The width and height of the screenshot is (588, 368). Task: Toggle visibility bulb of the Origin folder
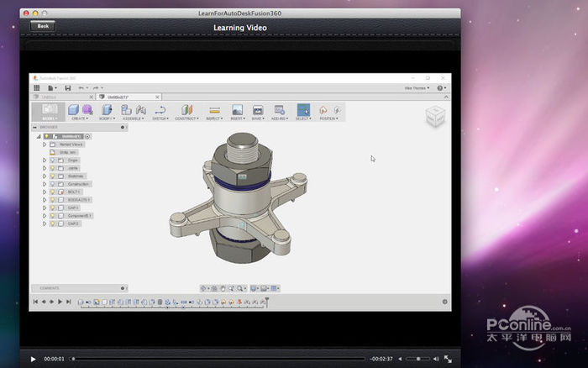click(52, 160)
